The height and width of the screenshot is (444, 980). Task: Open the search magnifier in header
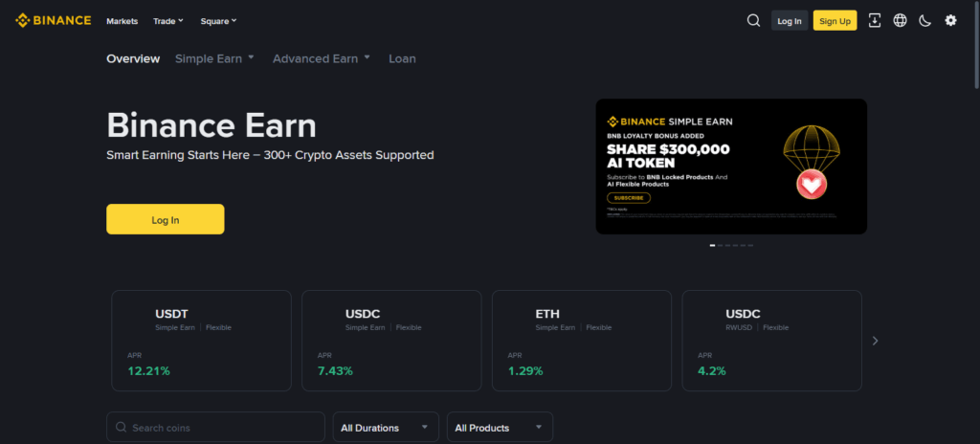click(x=754, y=21)
